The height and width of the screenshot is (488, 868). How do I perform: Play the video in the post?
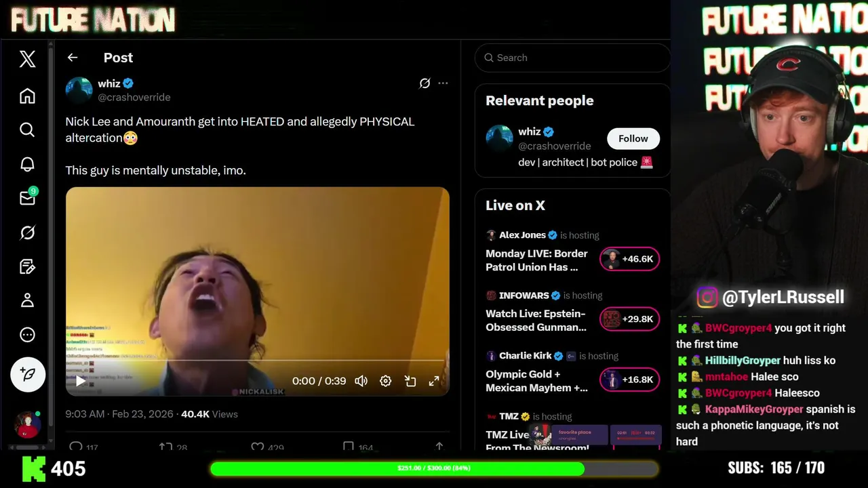tap(81, 381)
